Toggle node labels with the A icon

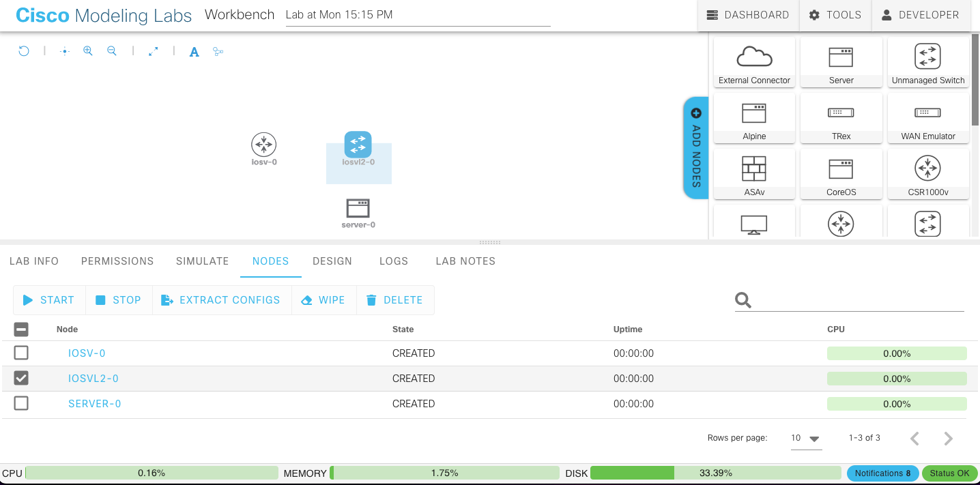click(194, 52)
